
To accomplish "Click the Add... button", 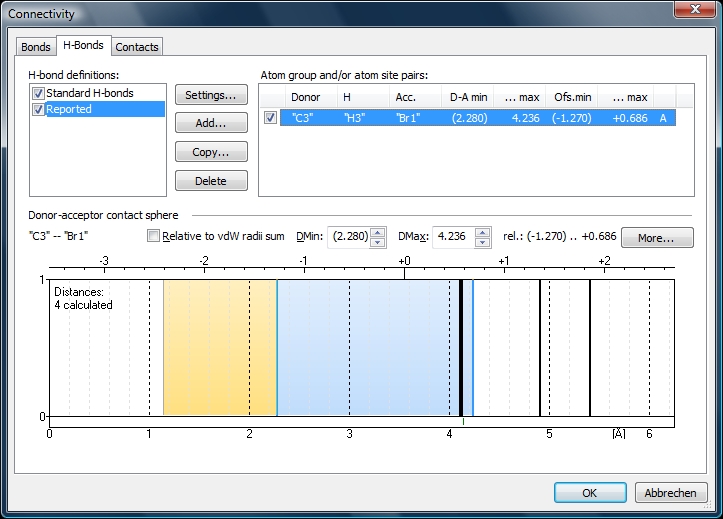I will pyautogui.click(x=211, y=124).
